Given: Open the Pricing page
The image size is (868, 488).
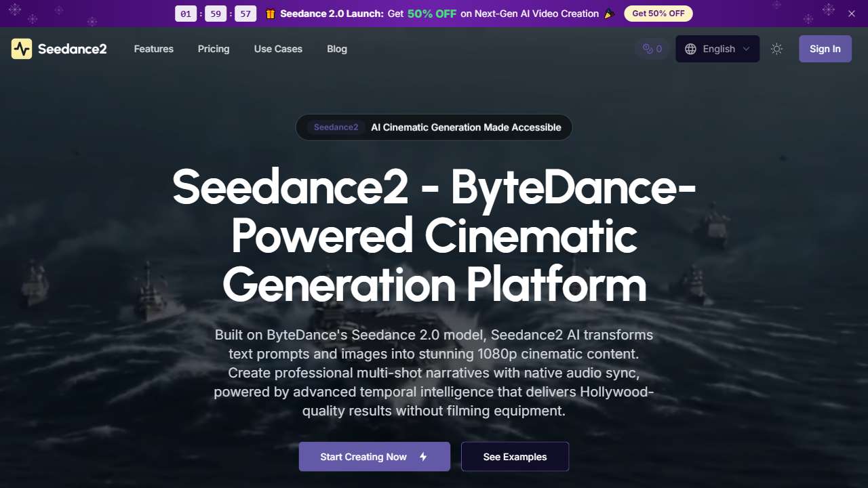Looking at the screenshot, I should [214, 48].
